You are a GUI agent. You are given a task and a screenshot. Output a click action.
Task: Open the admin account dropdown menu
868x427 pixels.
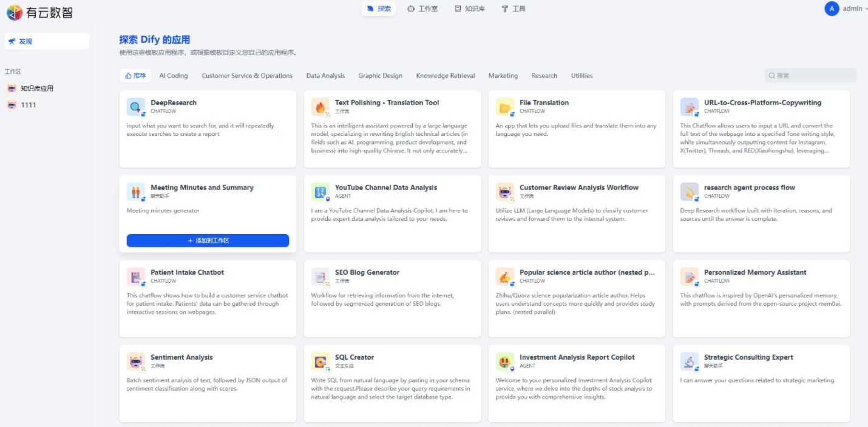tap(852, 8)
